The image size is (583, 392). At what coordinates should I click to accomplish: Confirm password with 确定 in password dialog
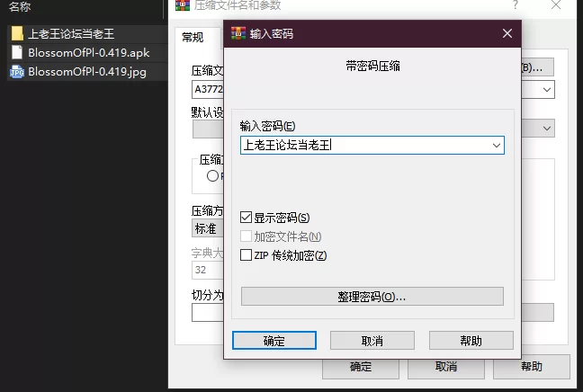(274, 341)
